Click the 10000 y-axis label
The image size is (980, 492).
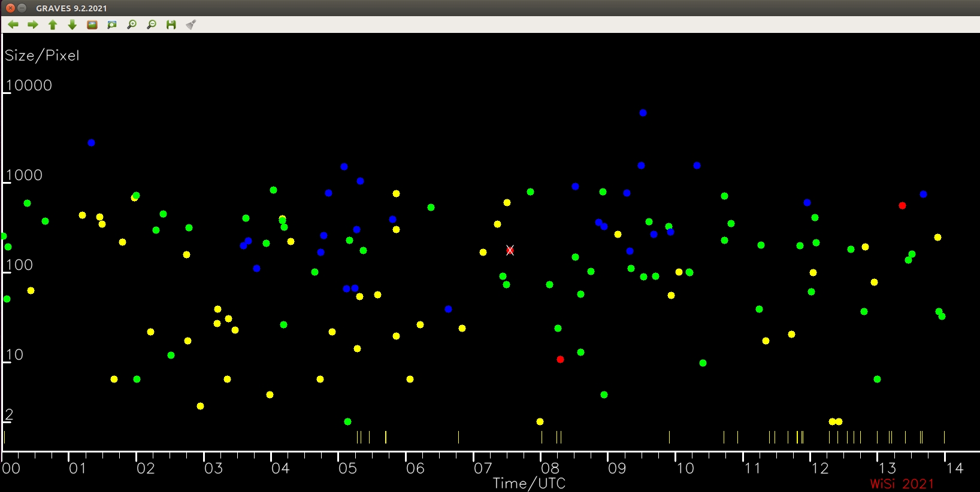click(x=29, y=85)
